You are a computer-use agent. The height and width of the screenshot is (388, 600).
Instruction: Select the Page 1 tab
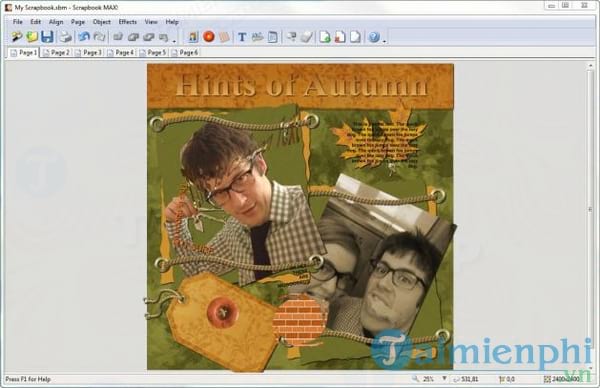click(x=24, y=53)
